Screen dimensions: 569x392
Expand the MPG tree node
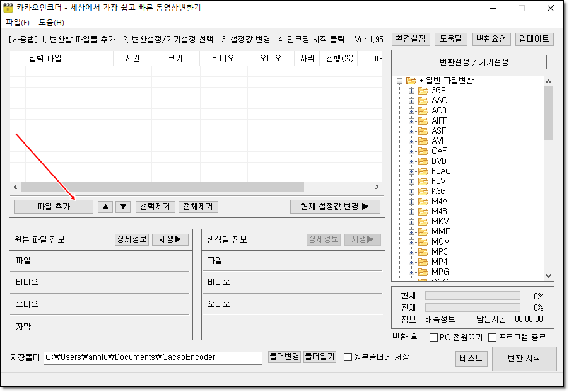click(x=411, y=272)
